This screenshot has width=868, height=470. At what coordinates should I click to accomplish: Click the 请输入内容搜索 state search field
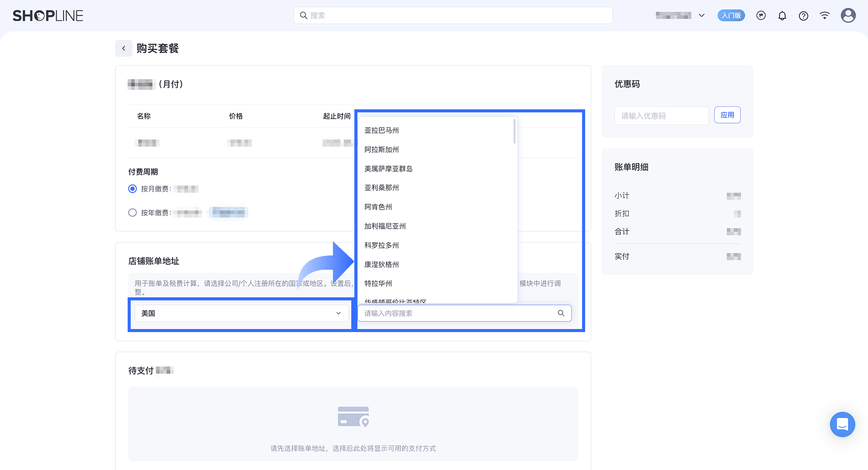point(464,313)
